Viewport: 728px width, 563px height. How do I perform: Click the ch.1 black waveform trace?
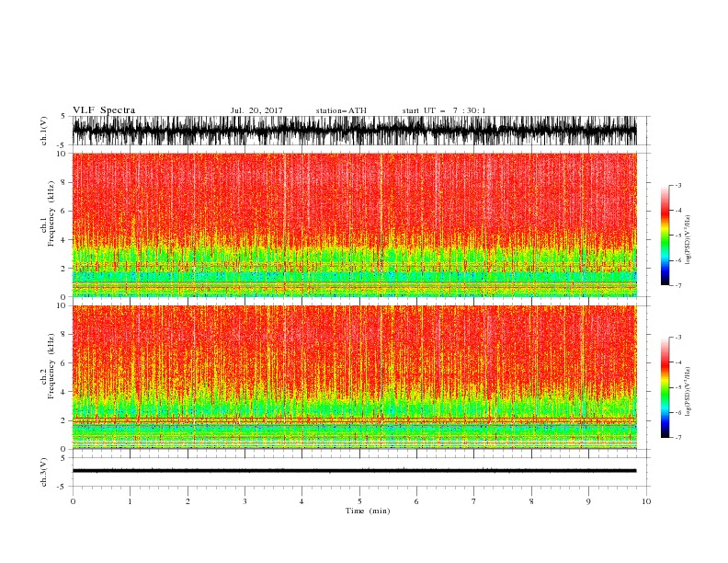coord(354,131)
